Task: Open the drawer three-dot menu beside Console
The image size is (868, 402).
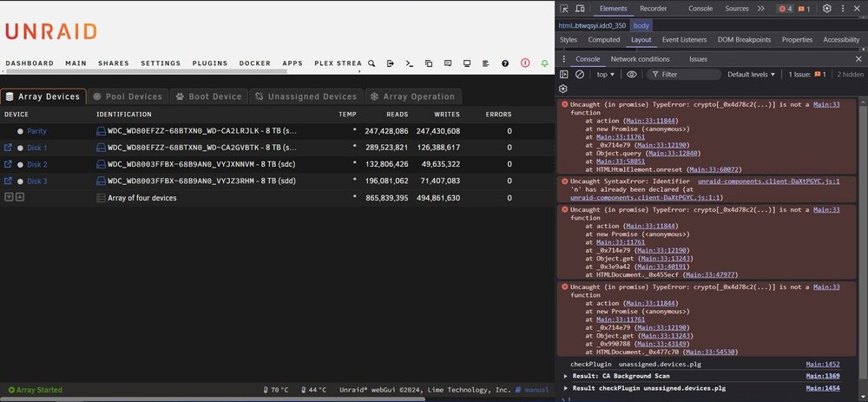Action: pos(564,59)
